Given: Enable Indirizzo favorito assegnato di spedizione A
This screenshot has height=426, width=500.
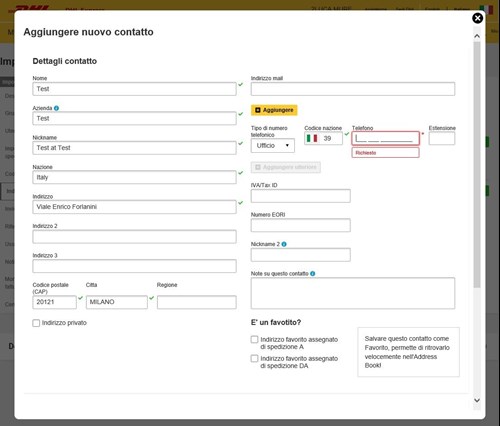Looking at the screenshot, I should (x=254, y=339).
